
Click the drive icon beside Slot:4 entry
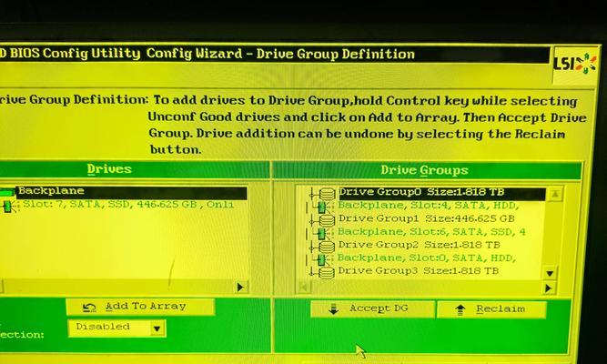(x=321, y=207)
